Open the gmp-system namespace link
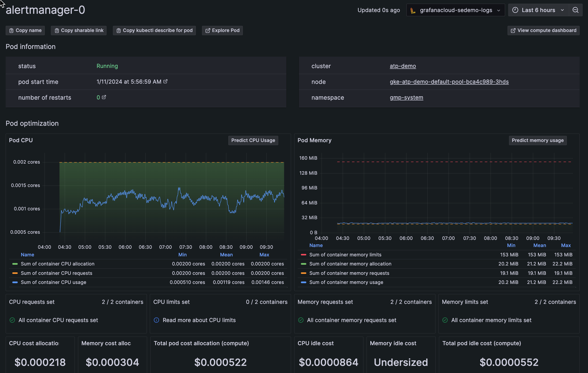This screenshot has height=373, width=588. coord(406,97)
